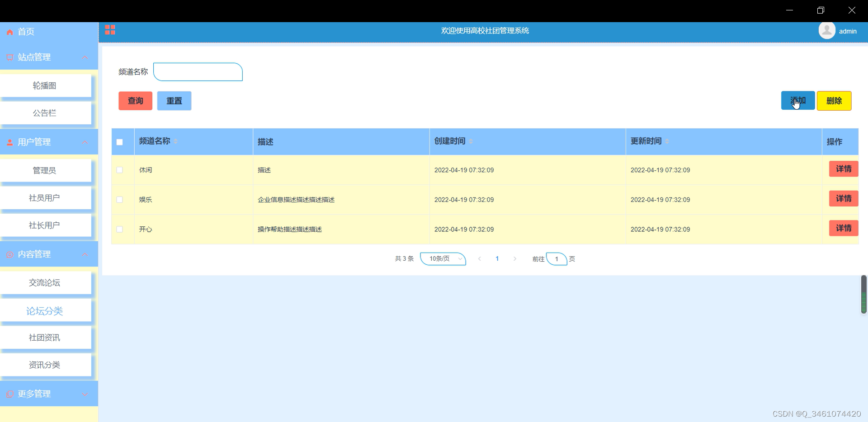
Task: Restore the window size
Action: (821, 10)
